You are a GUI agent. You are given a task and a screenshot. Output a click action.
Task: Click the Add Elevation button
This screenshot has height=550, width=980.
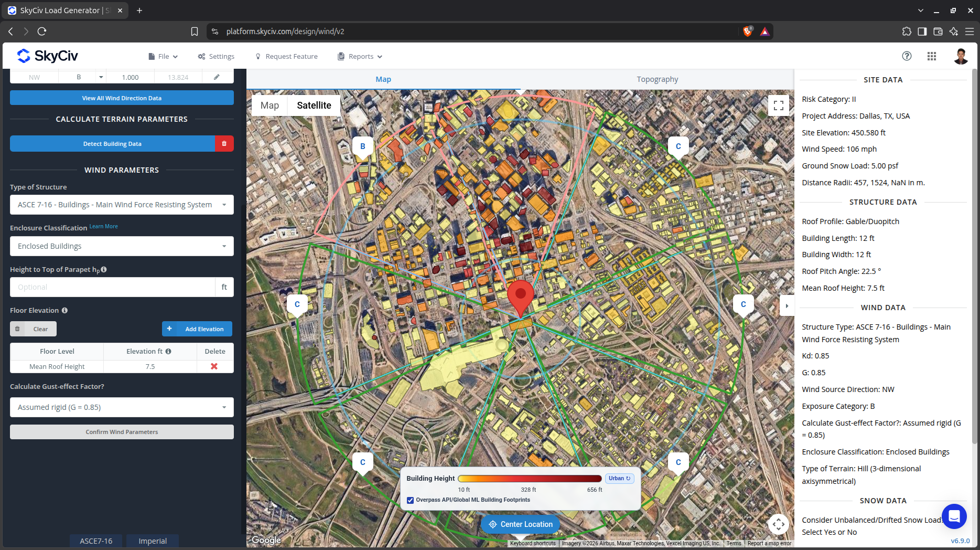pos(197,329)
